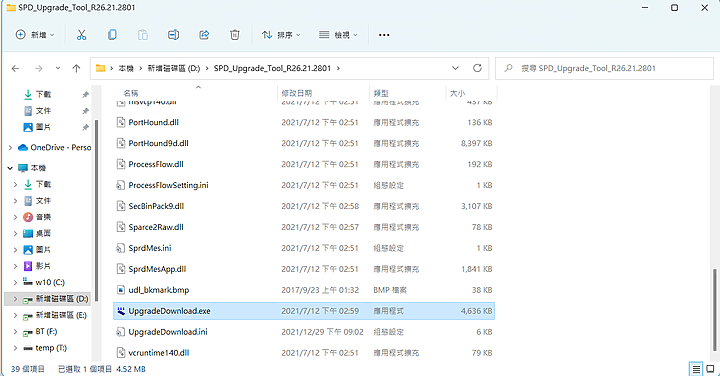Click the folder icon in address bar
Viewport: 720px width, 376px height.
100,68
